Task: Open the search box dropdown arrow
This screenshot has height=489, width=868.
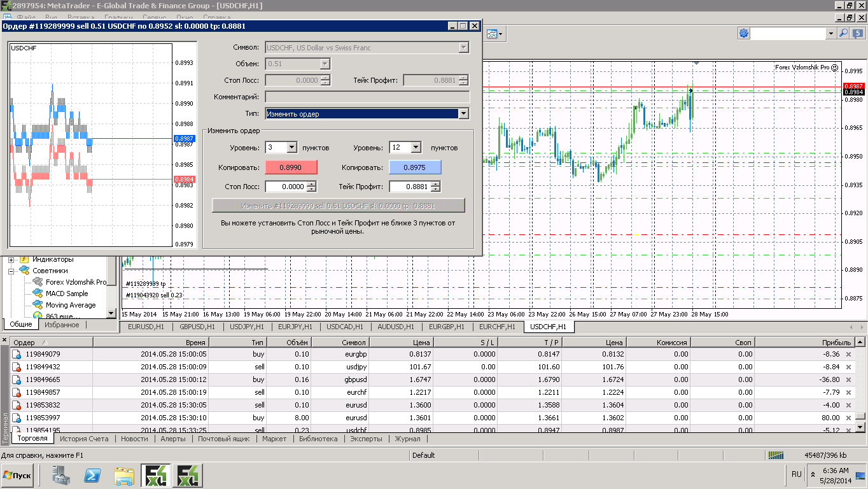Action: coord(831,33)
